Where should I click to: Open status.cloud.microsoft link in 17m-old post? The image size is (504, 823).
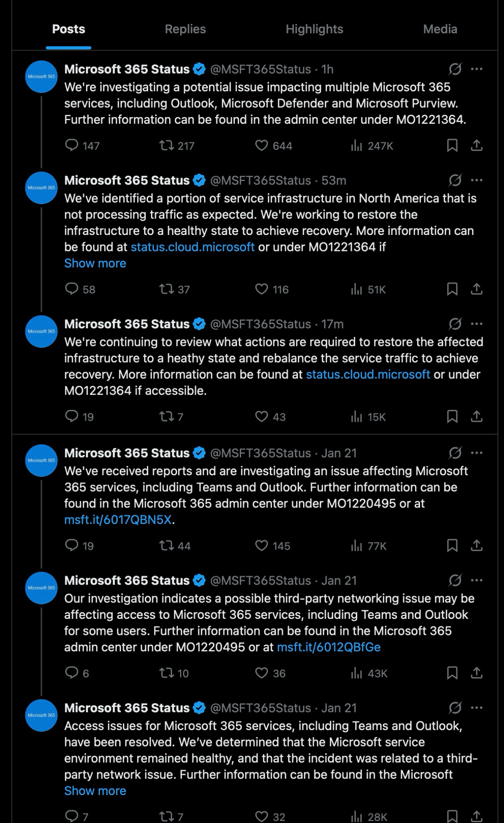tap(368, 374)
